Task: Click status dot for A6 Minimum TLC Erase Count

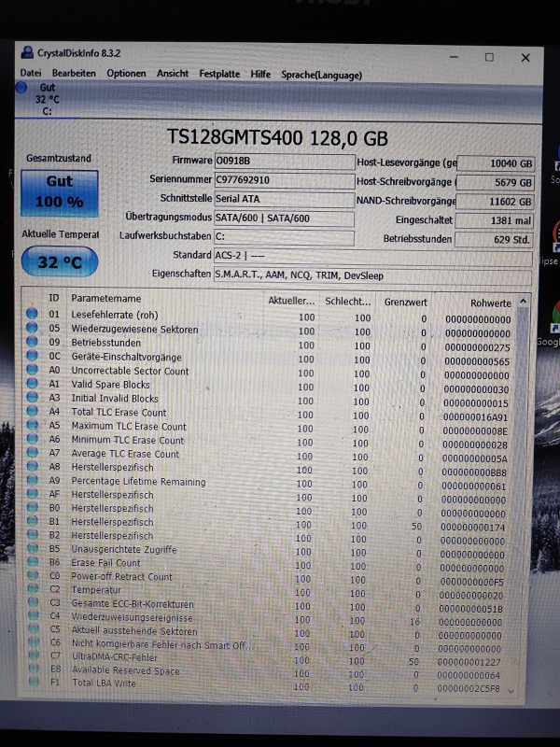Action: pyautogui.click(x=33, y=438)
